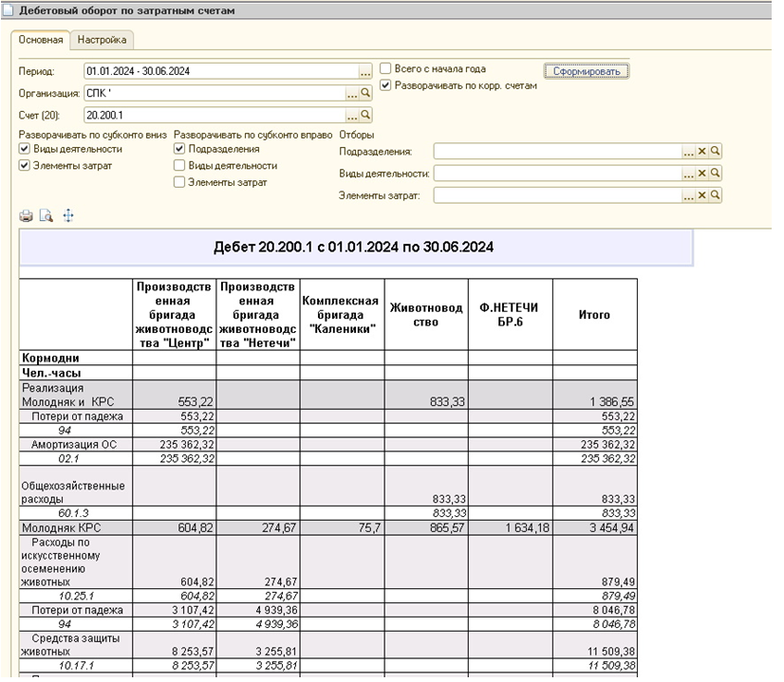This screenshot has width=784, height=682.
Task: Click the Итого column header
Action: pos(595,315)
